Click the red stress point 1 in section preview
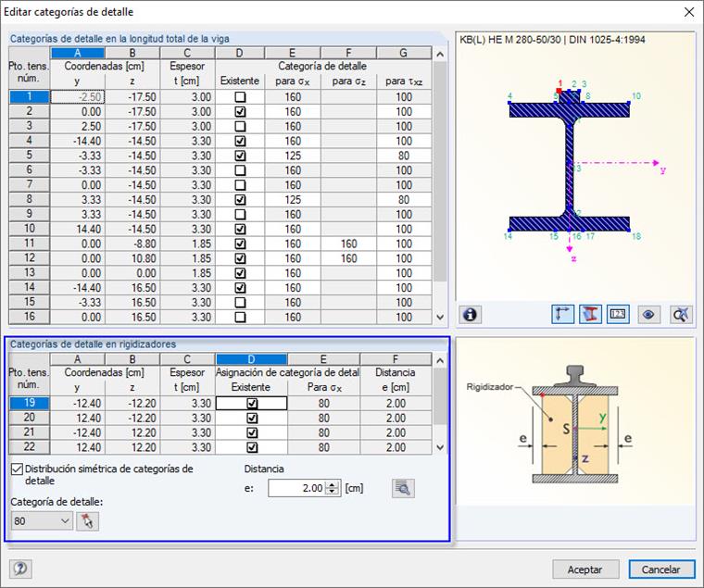This screenshot has height=588, width=704. (559, 90)
